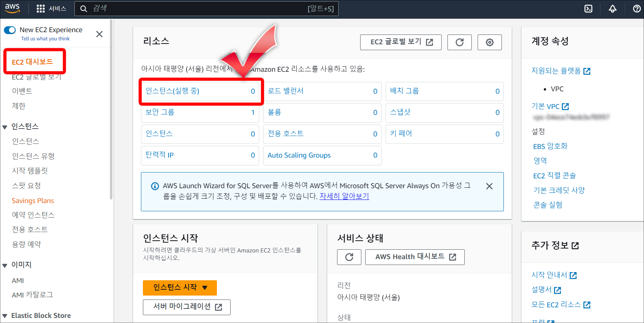Open 영역 settings link

540,161
